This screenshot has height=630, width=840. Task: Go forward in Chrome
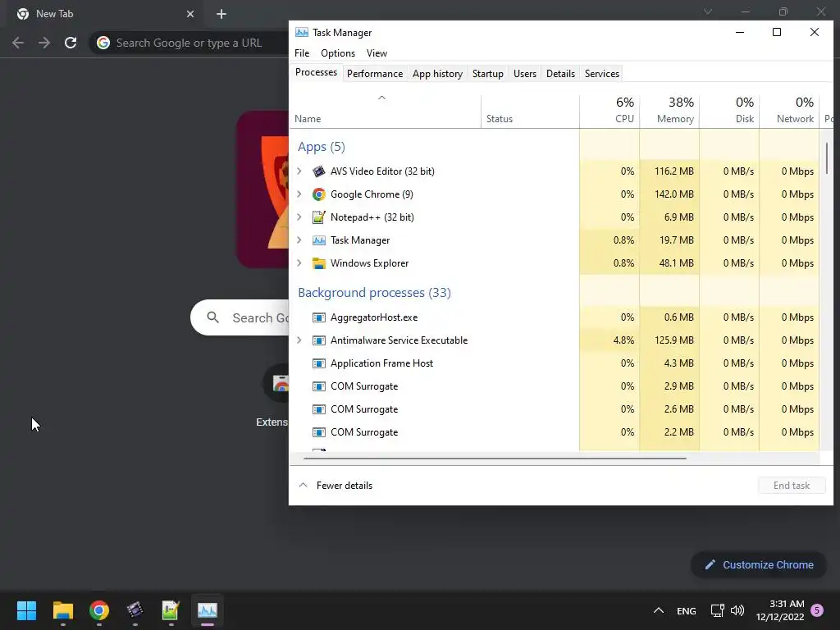[x=44, y=43]
